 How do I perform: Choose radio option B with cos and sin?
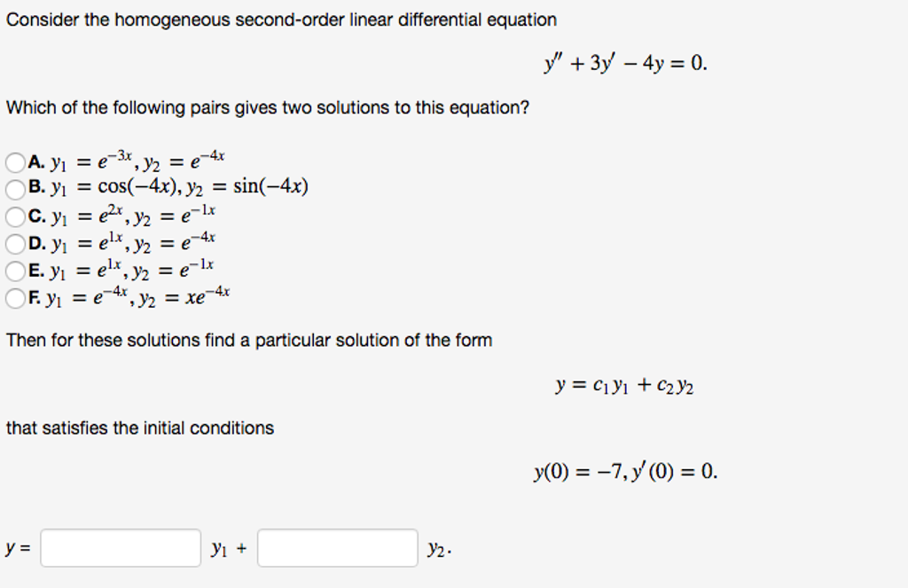(16, 189)
